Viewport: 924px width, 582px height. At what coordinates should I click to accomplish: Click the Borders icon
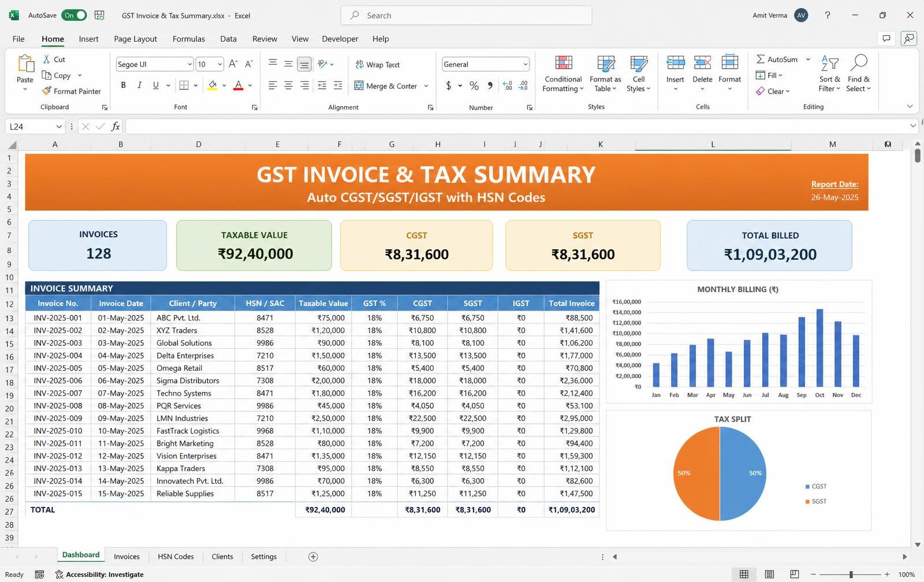pyautogui.click(x=184, y=85)
